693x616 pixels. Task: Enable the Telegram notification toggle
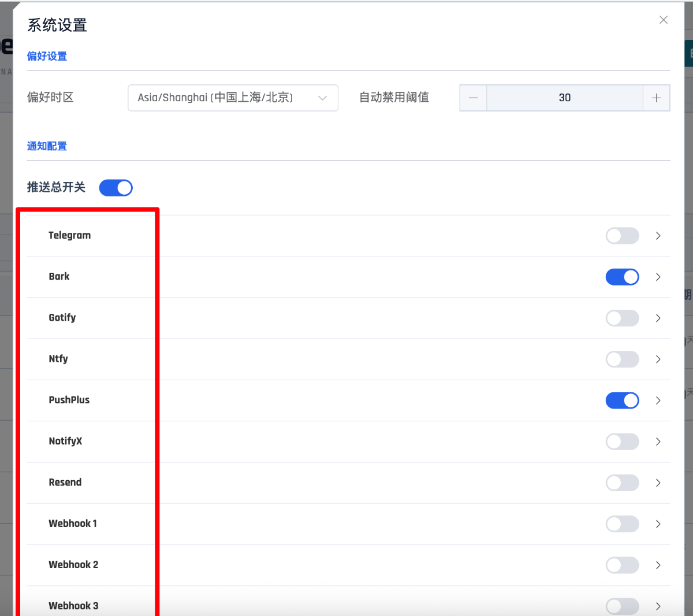(622, 236)
